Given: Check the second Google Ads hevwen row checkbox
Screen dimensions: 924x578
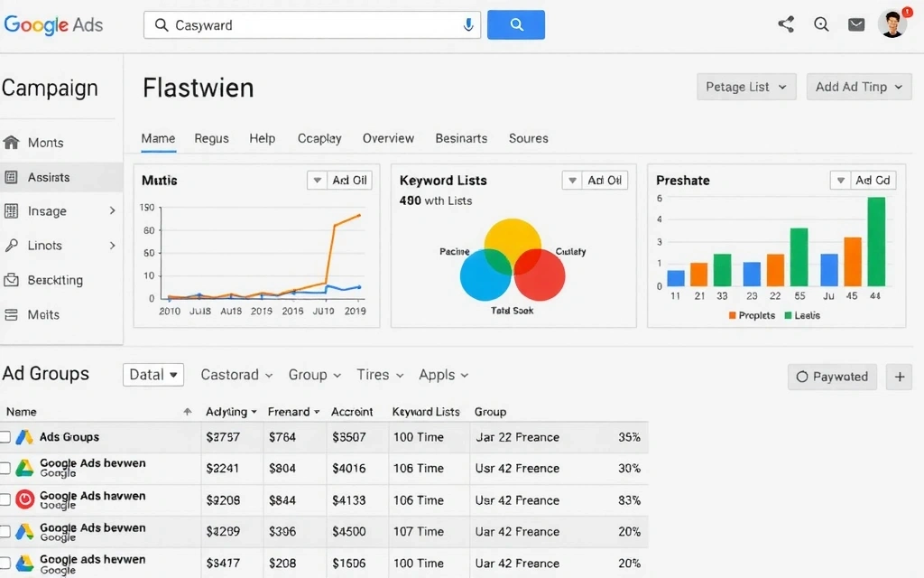Looking at the screenshot, I should point(5,499).
